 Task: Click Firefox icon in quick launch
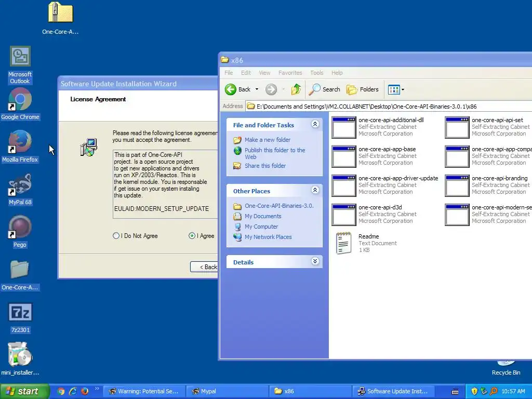(85, 391)
